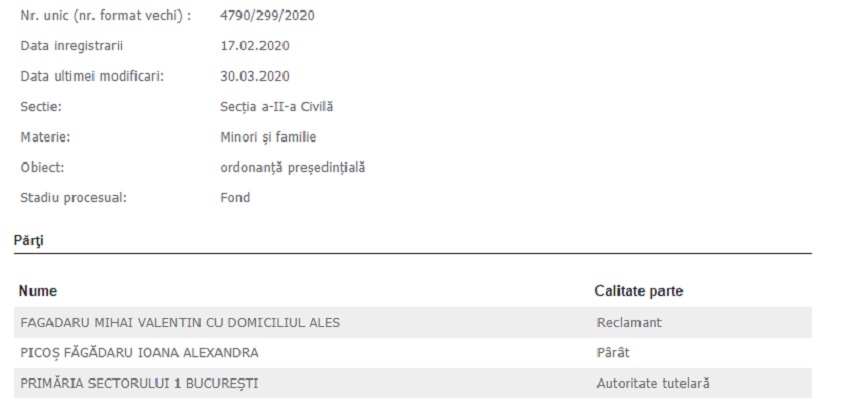Click the Reclamant party role
Screen dimensions: 860x412
(629, 322)
